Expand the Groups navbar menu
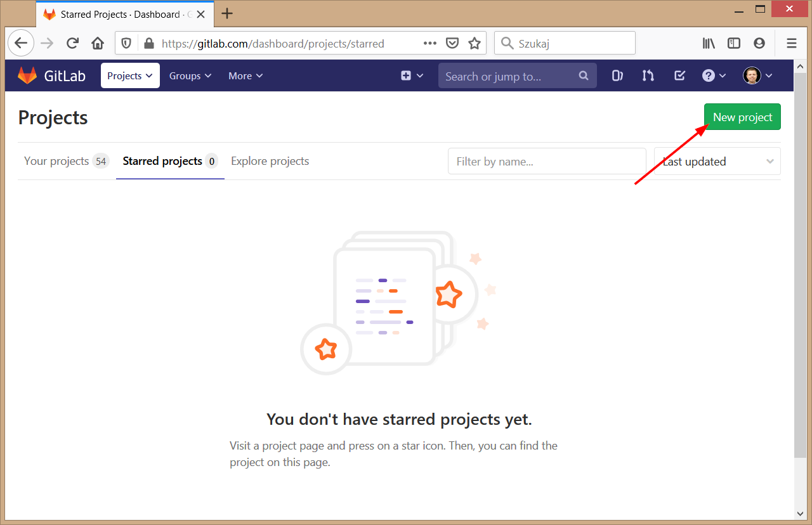Screen dimensions: 812x525 (x=189, y=76)
